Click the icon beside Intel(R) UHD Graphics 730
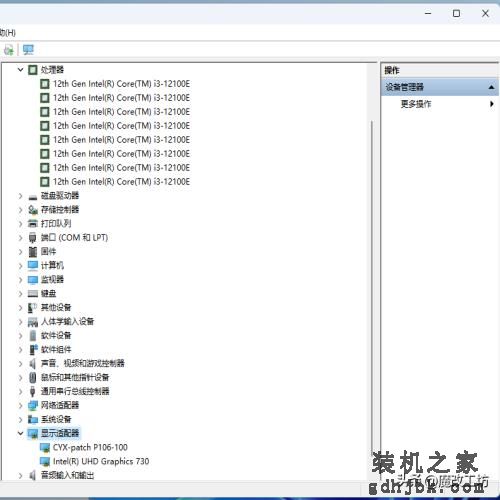The image size is (500, 500). coord(45,462)
